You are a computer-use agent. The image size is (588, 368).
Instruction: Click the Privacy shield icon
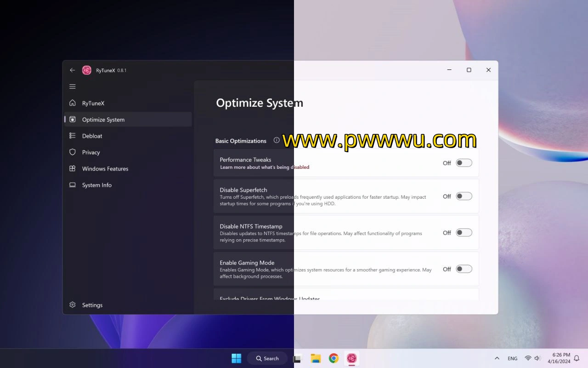72,152
